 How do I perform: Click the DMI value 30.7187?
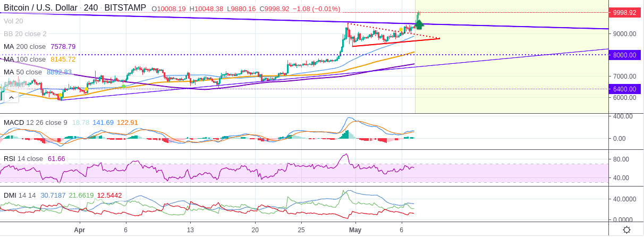(53, 195)
